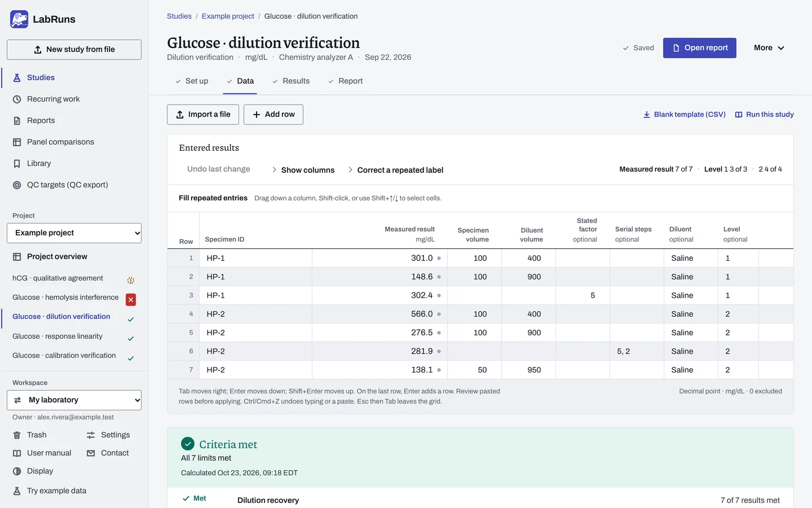
Task: Click the green Criteria met check icon
Action: (x=188, y=444)
